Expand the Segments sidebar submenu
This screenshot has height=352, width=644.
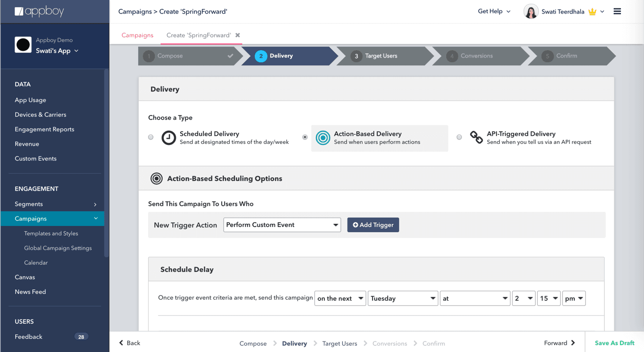point(95,205)
